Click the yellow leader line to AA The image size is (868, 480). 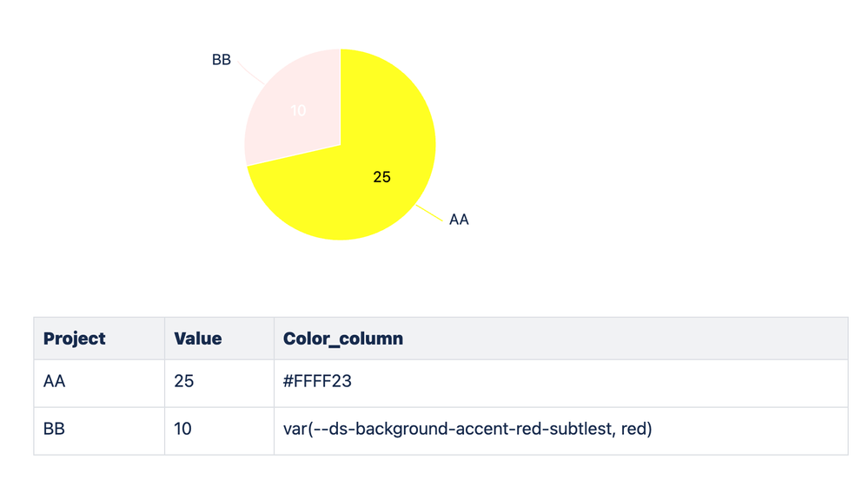coord(429,214)
